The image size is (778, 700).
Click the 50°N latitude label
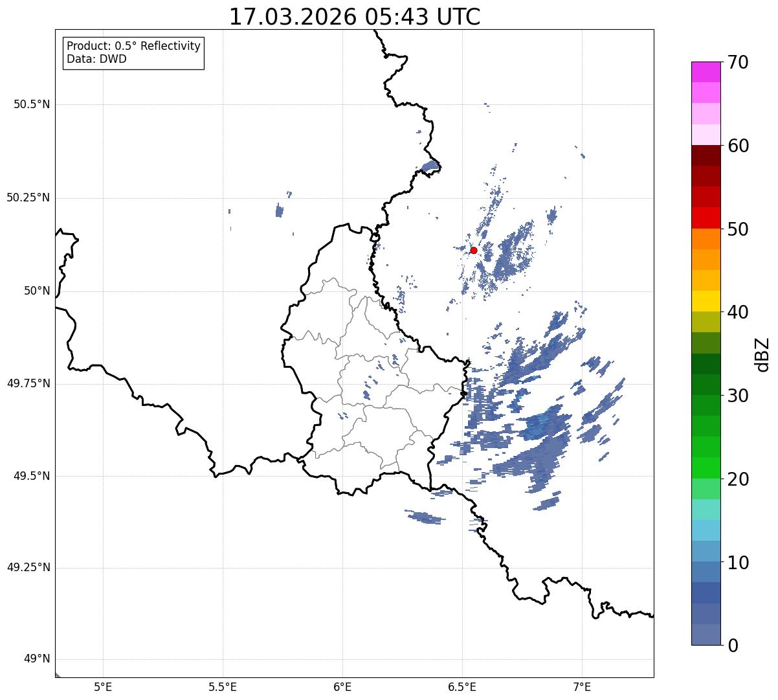point(37,291)
